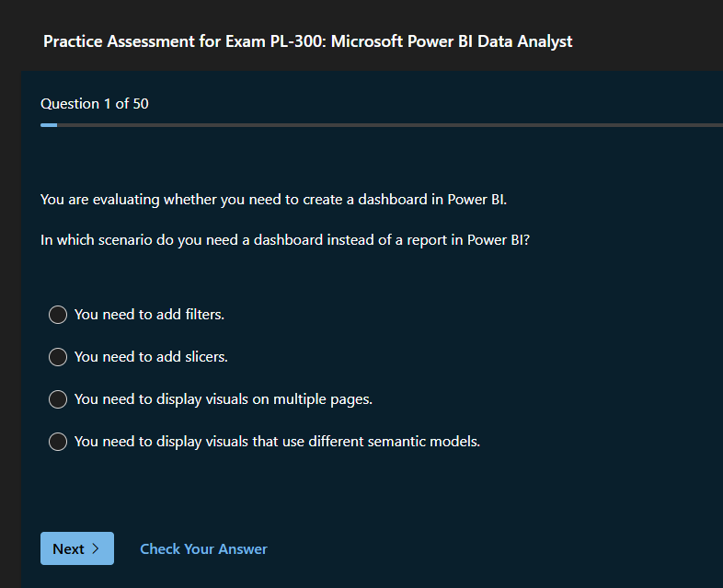Open the Check Your Answer link
The width and height of the screenshot is (723, 588).
tap(203, 548)
